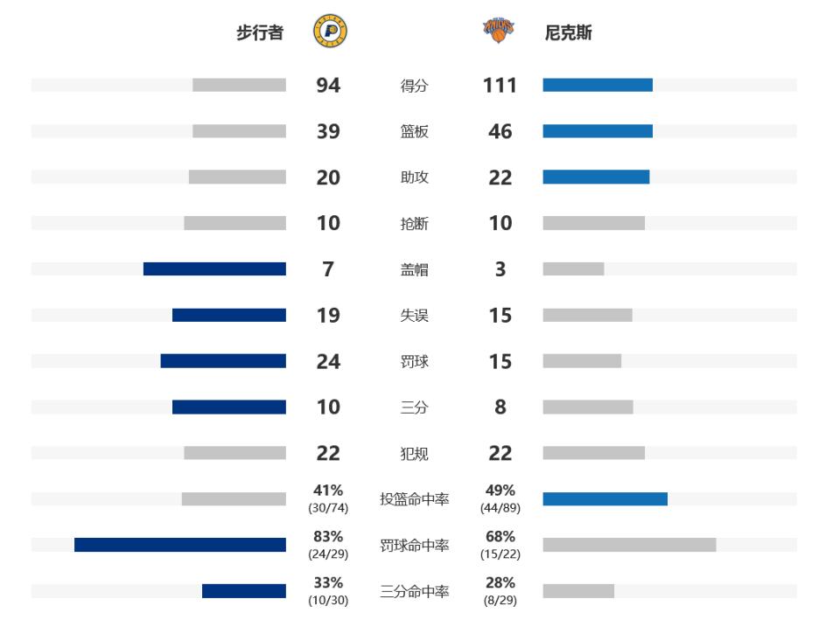Screen dimensions: 840x620
Task: Click the Pacers team logo
Action: click(x=330, y=31)
